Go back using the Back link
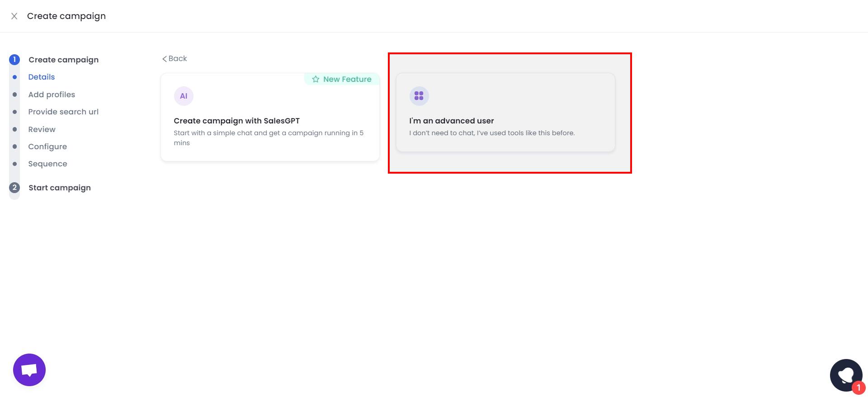The image size is (868, 397). tap(175, 58)
